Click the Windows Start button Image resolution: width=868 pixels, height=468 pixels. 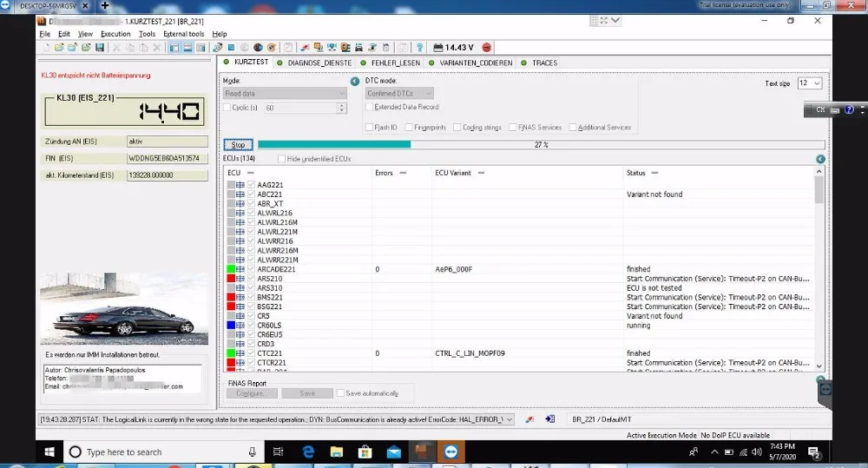pos(49,452)
